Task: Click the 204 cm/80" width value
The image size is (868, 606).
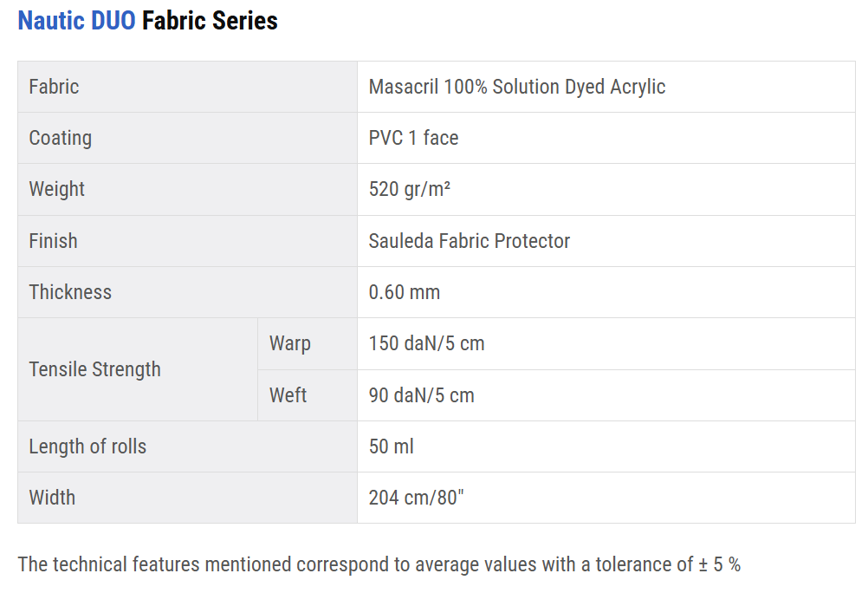Action: tap(416, 498)
